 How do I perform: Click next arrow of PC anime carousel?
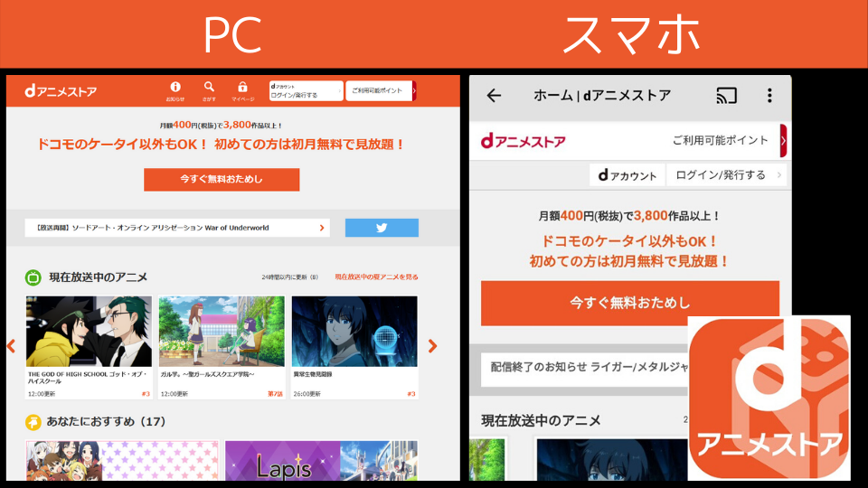click(x=432, y=346)
